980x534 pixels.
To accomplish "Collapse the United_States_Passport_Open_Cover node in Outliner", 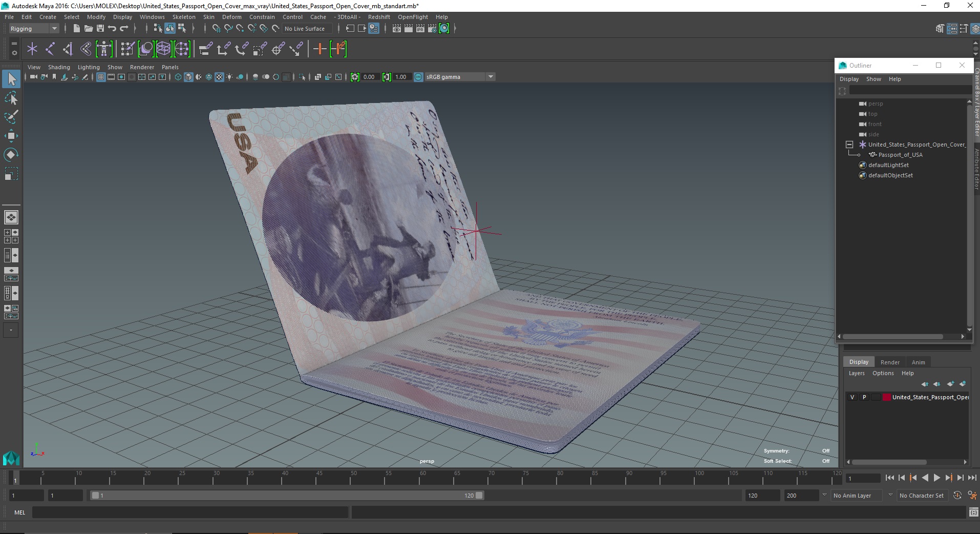I will click(x=849, y=145).
